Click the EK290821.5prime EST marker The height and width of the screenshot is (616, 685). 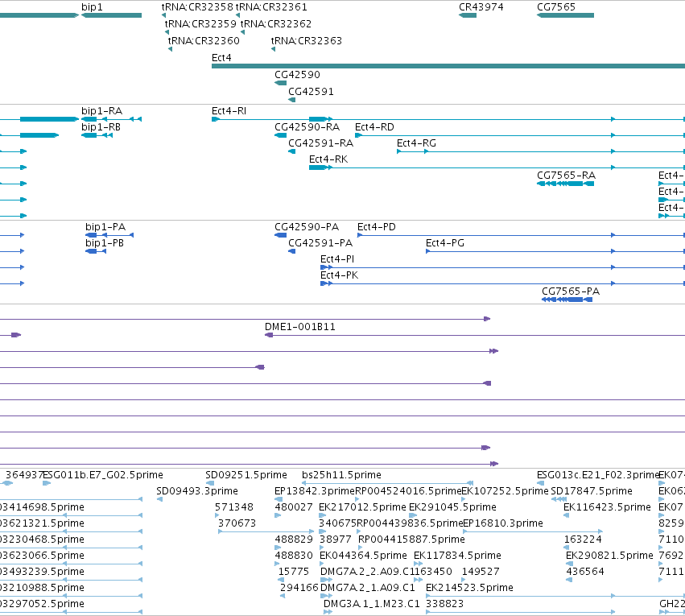coord(569,564)
